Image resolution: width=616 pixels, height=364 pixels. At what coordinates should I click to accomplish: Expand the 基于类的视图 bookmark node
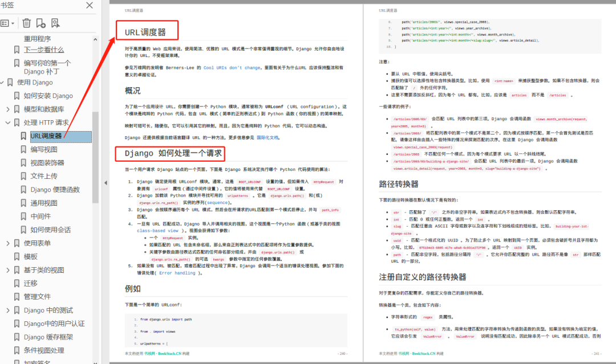pyautogui.click(x=8, y=270)
